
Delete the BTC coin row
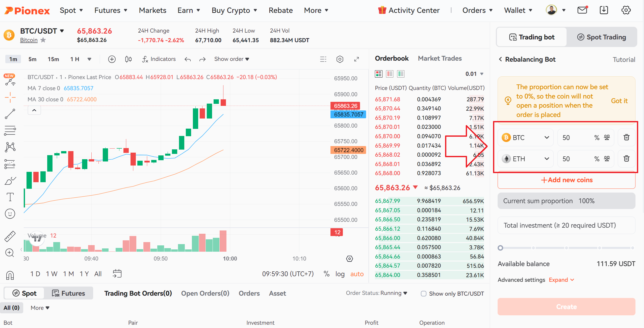pos(626,137)
